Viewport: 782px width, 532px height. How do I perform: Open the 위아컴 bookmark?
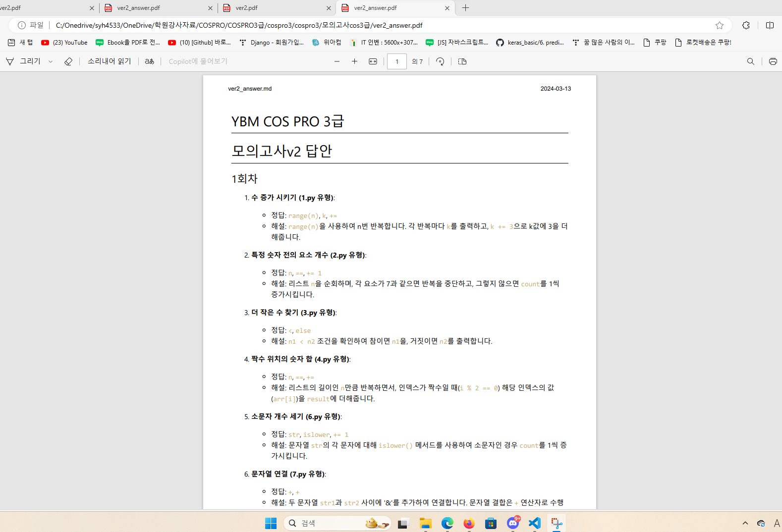[327, 43]
